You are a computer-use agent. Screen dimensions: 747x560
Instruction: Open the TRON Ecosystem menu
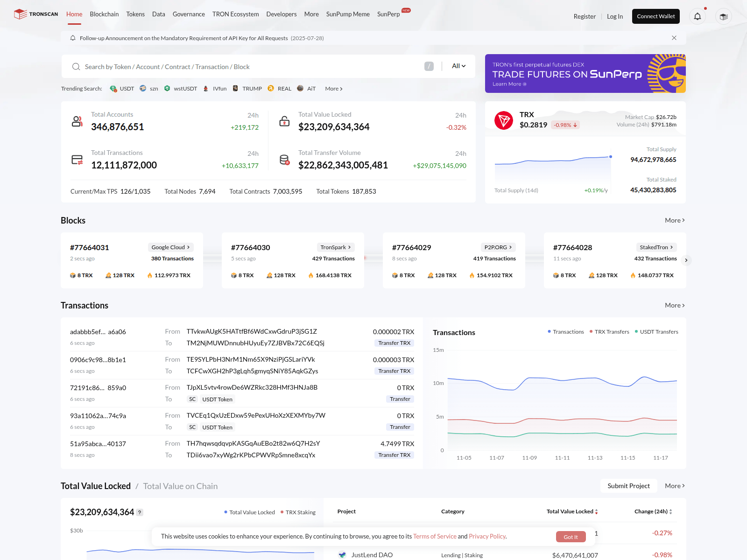coord(235,14)
